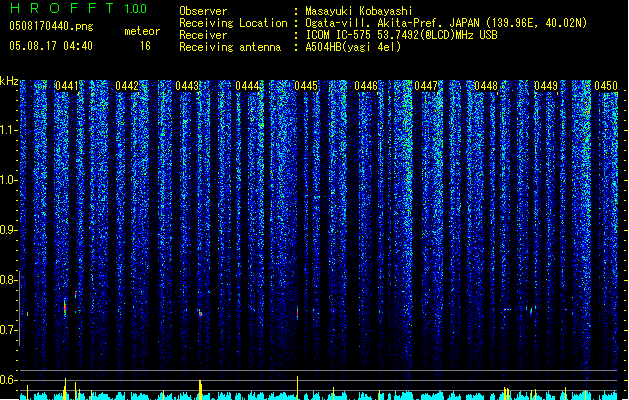Click the 0441 time marker
Viewport: 629px width, 400px height.
click(x=67, y=86)
